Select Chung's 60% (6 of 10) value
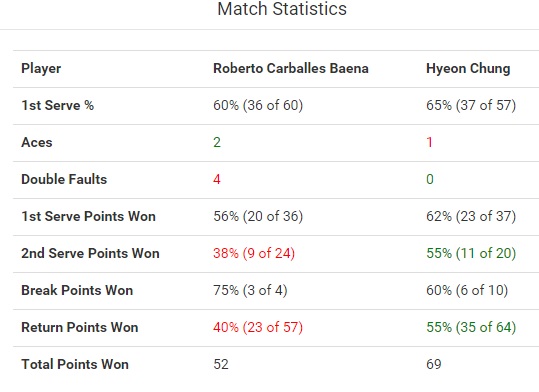Viewport: 539px width, 392px height. coord(467,290)
